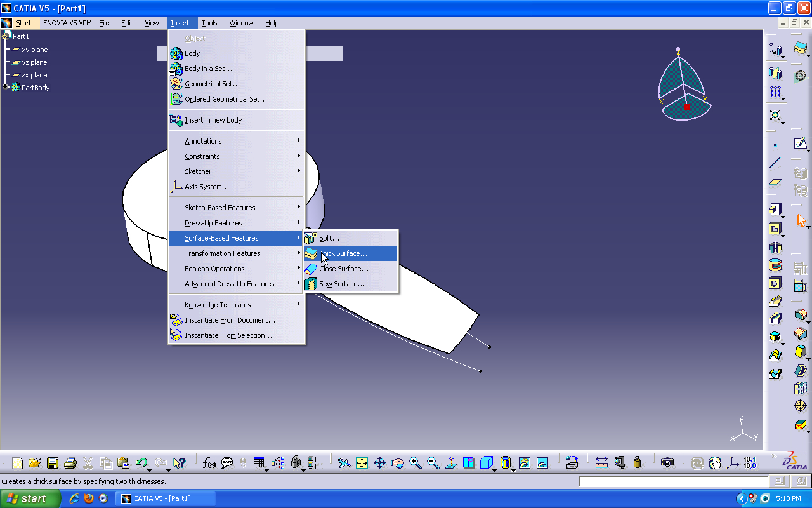Viewport: 812px width, 508px height.
Task: Click the What's This help icon
Action: pyautogui.click(x=180, y=463)
